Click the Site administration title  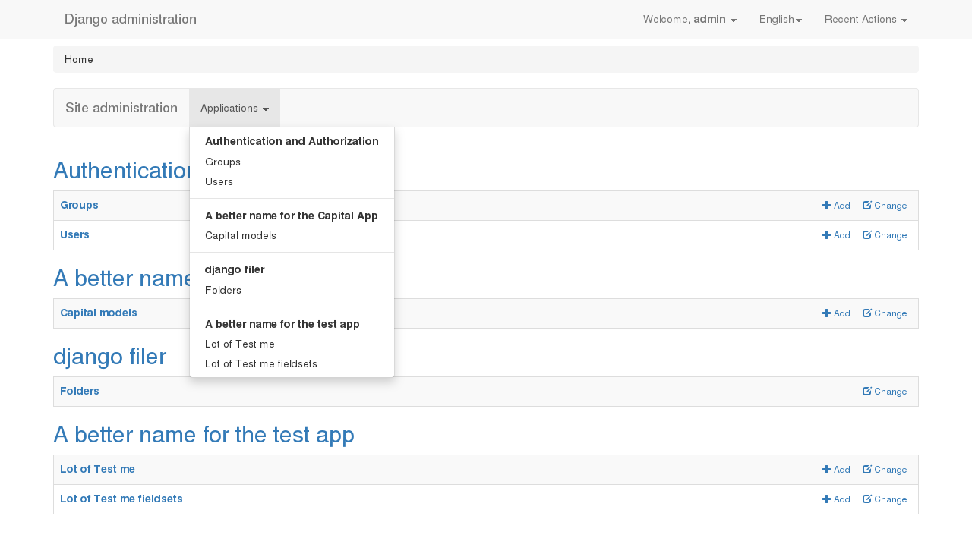point(121,108)
